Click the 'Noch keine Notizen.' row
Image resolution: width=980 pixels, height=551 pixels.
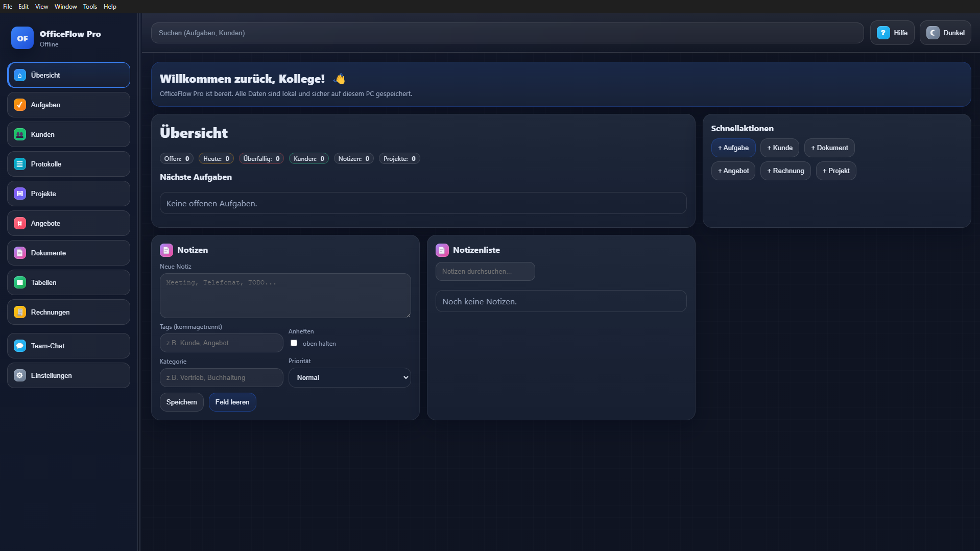click(x=561, y=301)
